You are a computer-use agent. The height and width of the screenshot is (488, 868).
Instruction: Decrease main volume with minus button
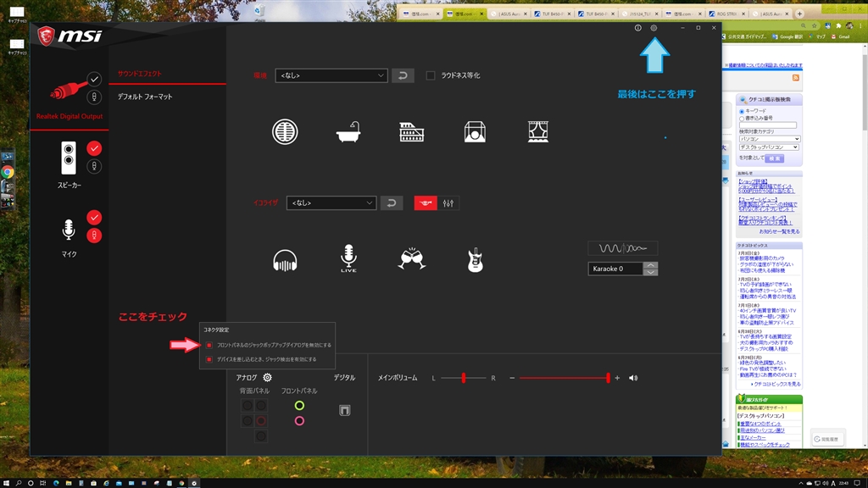[512, 378]
